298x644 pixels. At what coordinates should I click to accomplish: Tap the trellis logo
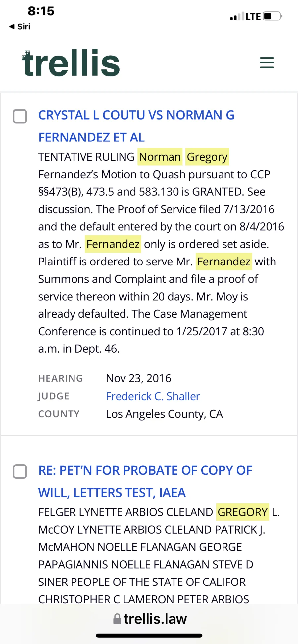tap(71, 63)
